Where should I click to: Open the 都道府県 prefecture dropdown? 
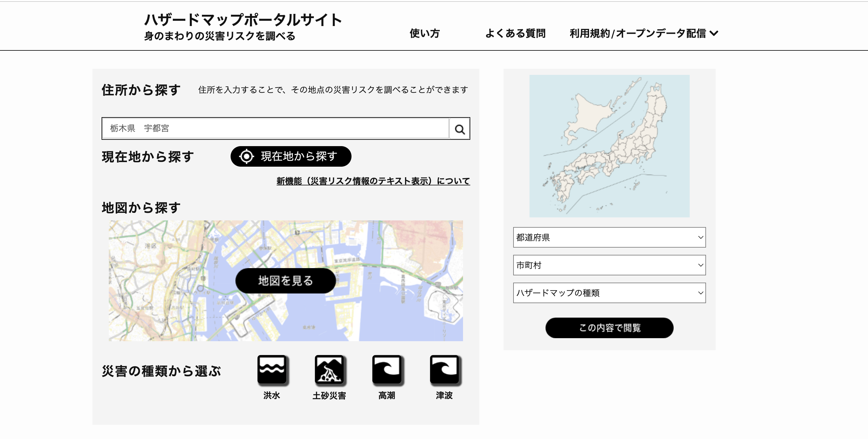(x=609, y=237)
